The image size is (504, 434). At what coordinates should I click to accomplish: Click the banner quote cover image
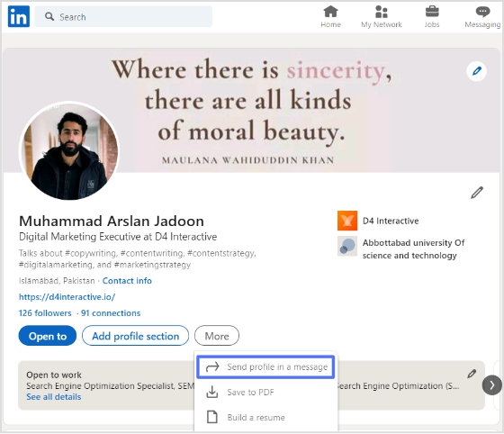[251, 110]
